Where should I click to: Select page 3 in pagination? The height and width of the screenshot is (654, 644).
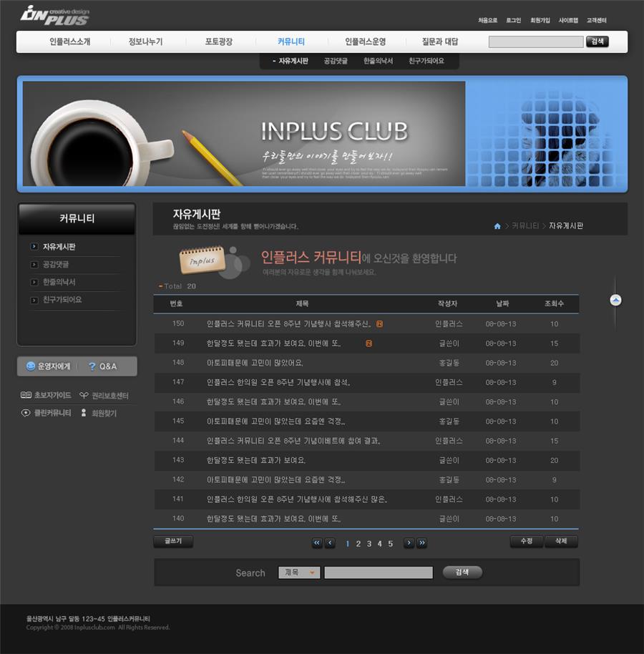click(x=369, y=544)
